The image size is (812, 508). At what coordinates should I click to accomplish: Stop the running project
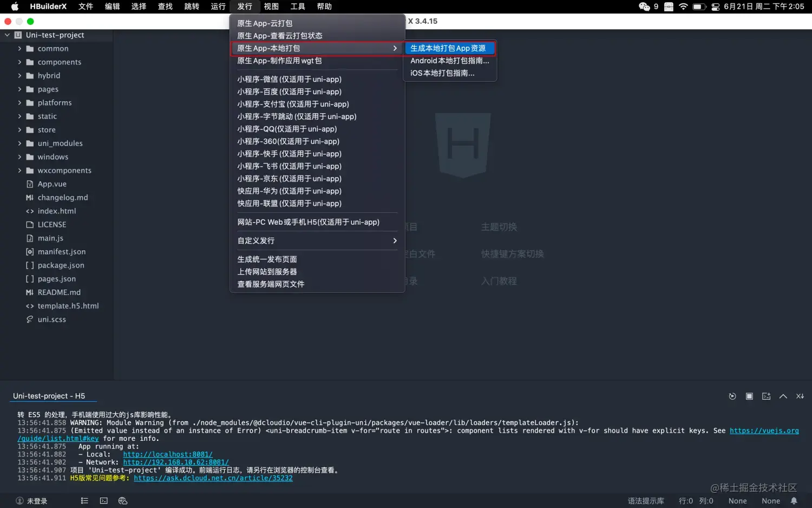coord(749,396)
